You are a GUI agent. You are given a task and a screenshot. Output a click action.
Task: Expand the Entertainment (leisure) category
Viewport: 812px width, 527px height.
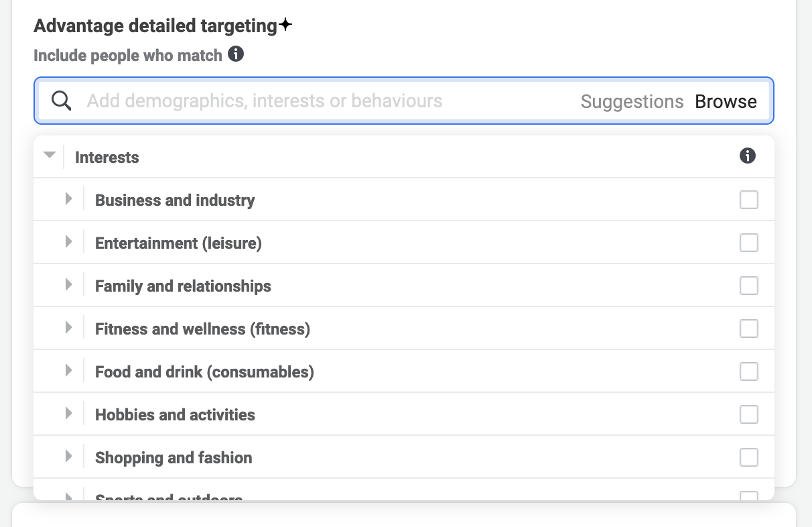(68, 242)
